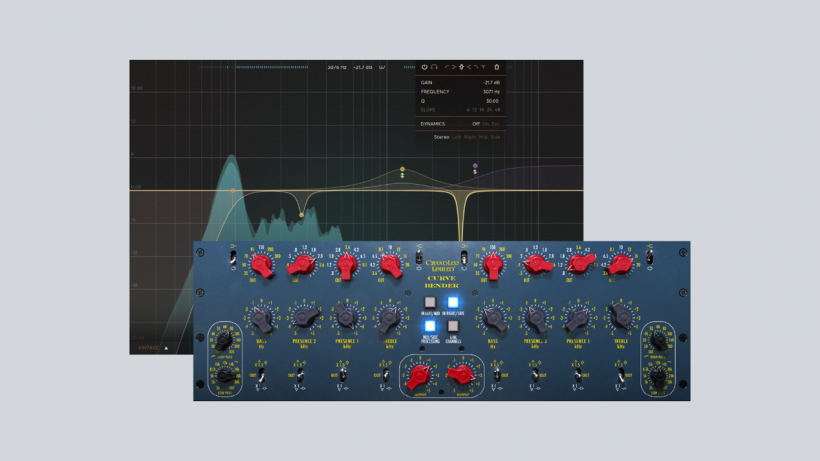Viewport: 820px width, 461px height.
Task: Delete the band with the trash icon
Action: click(x=497, y=67)
